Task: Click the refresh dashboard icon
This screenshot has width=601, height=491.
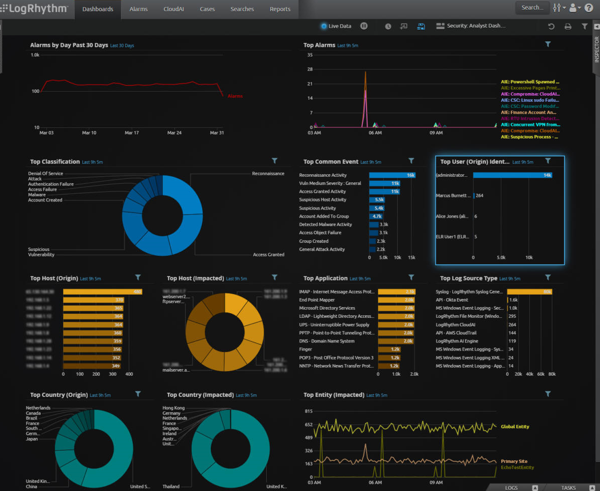Action: coord(551,26)
